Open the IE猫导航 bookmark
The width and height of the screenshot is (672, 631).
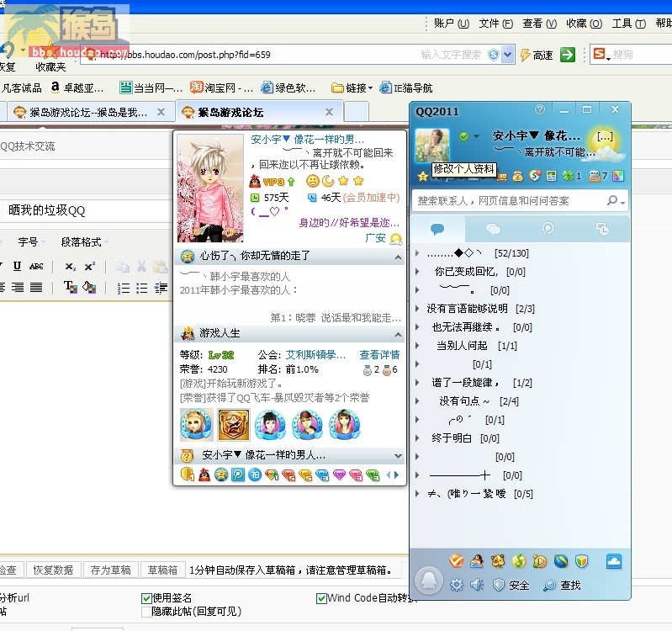coord(406,87)
